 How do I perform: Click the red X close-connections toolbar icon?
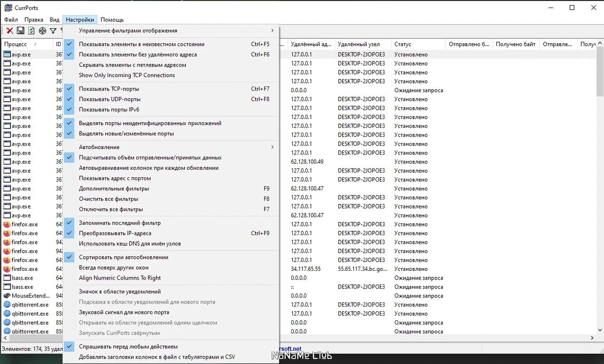click(10, 31)
